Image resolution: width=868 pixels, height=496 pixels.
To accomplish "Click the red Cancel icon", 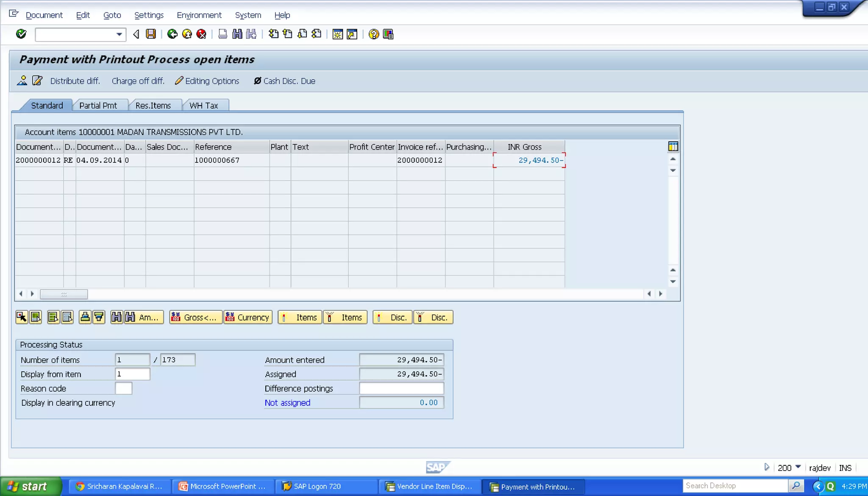I will pos(201,34).
